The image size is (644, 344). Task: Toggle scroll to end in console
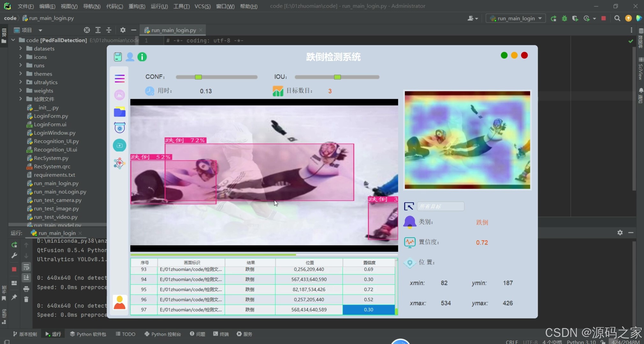pyautogui.click(x=26, y=278)
